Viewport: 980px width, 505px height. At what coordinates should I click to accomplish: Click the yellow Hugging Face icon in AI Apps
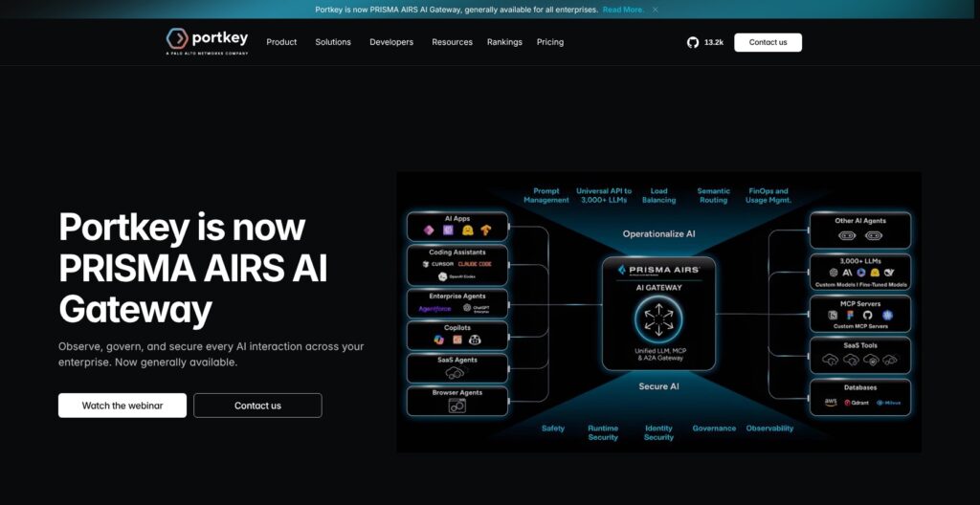[467, 230]
